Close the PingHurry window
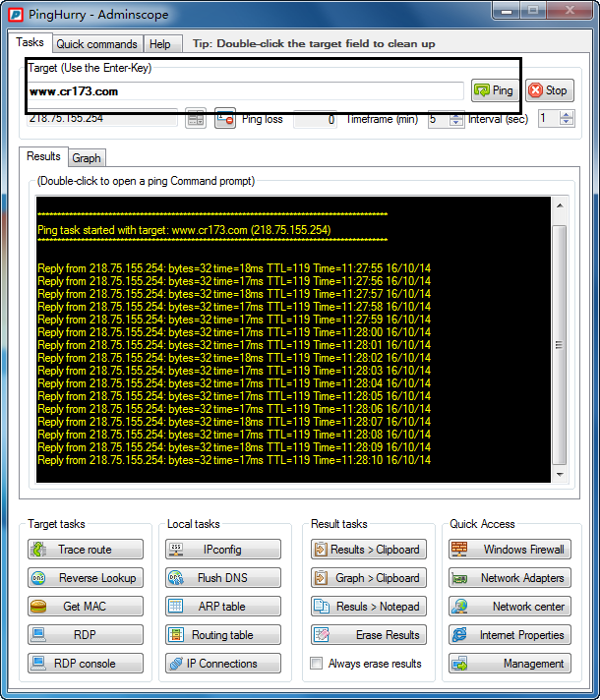 pos(570,11)
